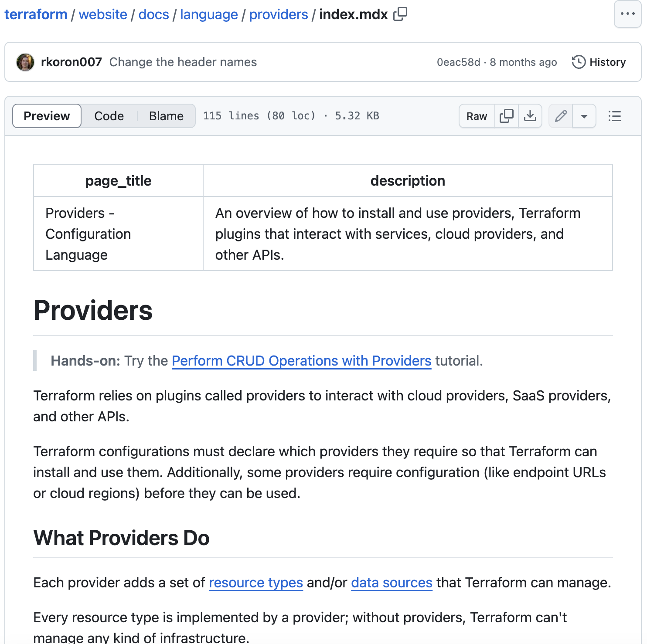Open the document outline list icon

point(615,116)
